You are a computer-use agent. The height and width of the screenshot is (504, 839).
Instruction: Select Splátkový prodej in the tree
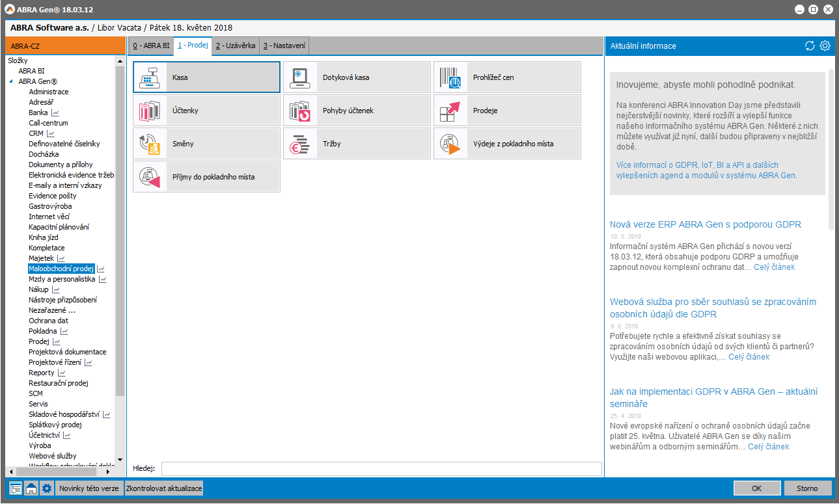pos(55,425)
